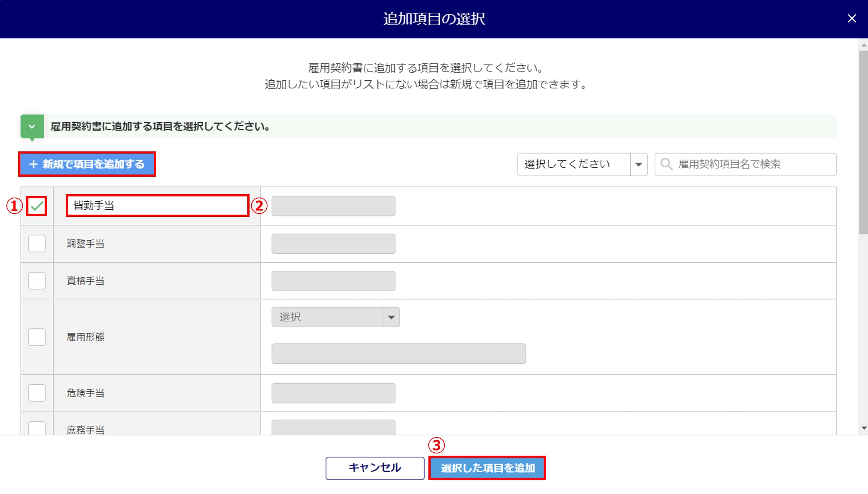This screenshot has height=494, width=868.
Task: Click the 皆勤手当 name text field
Action: (157, 205)
